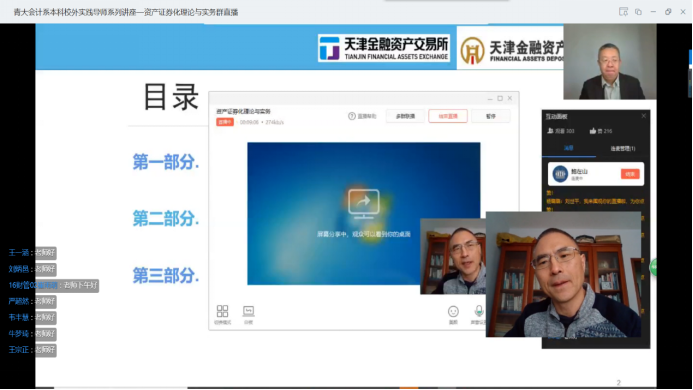The height and width of the screenshot is (390, 693).
Task: Open the beauty smiley face icon
Action: point(453,312)
